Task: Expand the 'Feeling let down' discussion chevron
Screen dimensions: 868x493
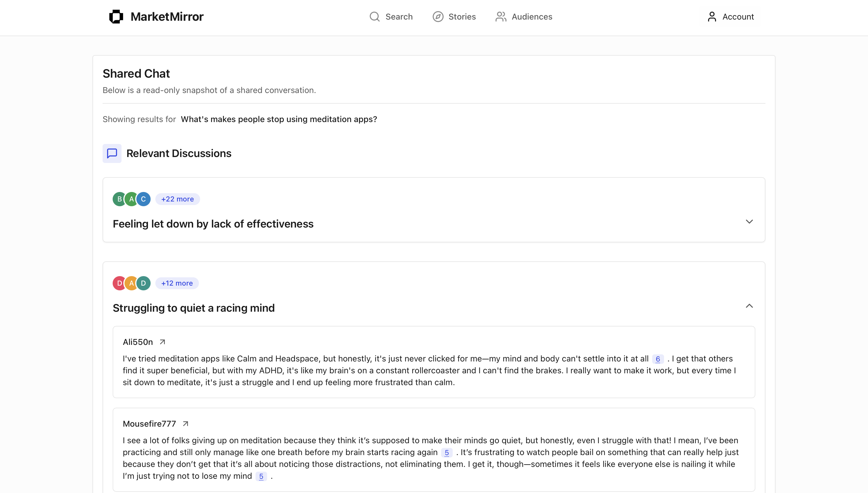Action: pyautogui.click(x=749, y=222)
